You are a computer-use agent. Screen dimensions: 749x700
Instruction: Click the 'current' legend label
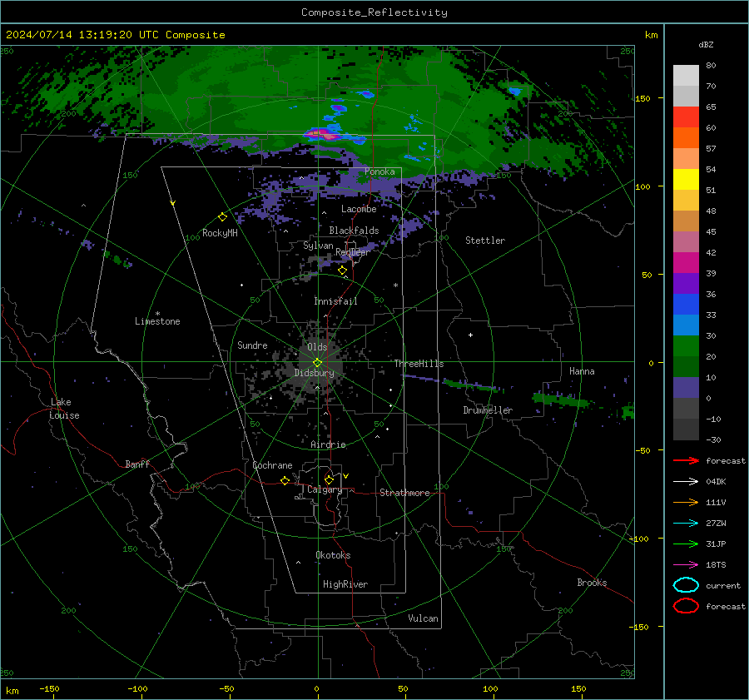click(x=723, y=585)
